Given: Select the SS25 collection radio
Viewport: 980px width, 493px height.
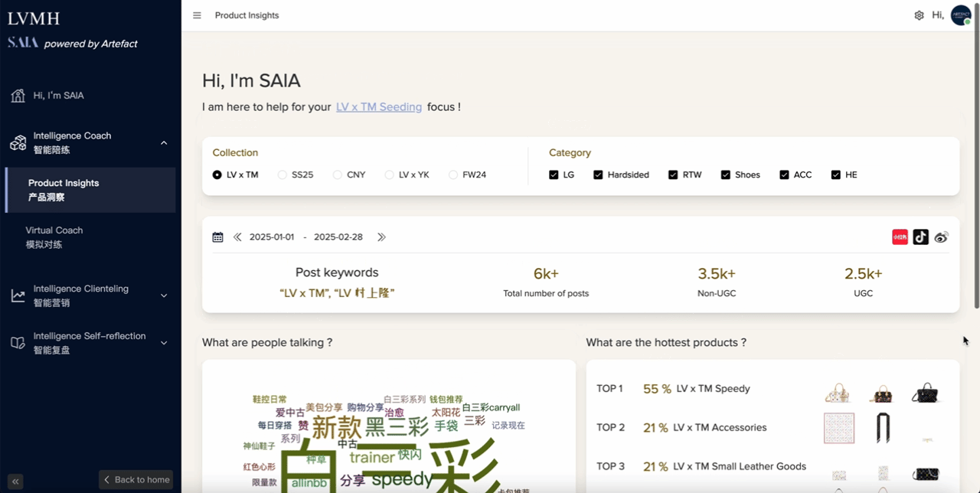Looking at the screenshot, I should (x=283, y=175).
